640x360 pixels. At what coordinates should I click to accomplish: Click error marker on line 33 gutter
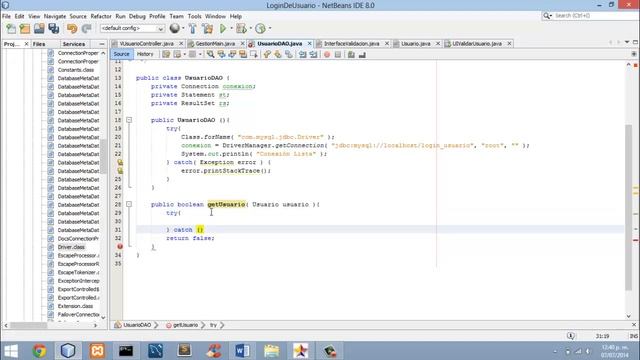(x=120, y=247)
